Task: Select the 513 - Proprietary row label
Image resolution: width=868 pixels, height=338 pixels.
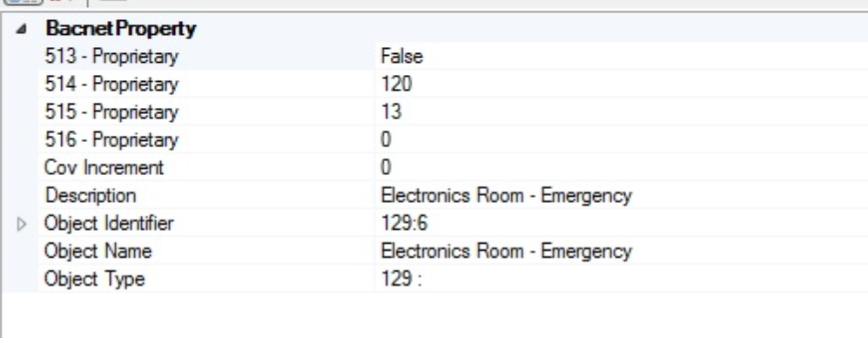Action: point(111,57)
